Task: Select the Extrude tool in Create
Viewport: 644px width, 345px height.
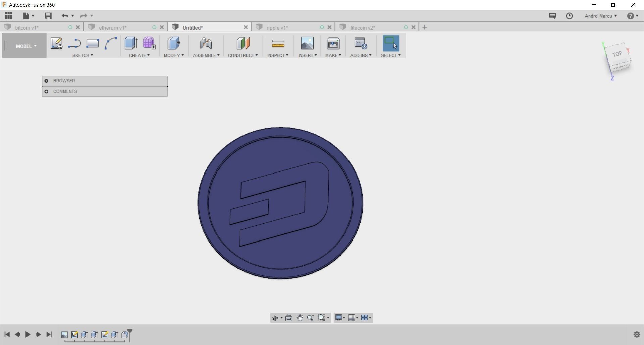Action: click(131, 43)
